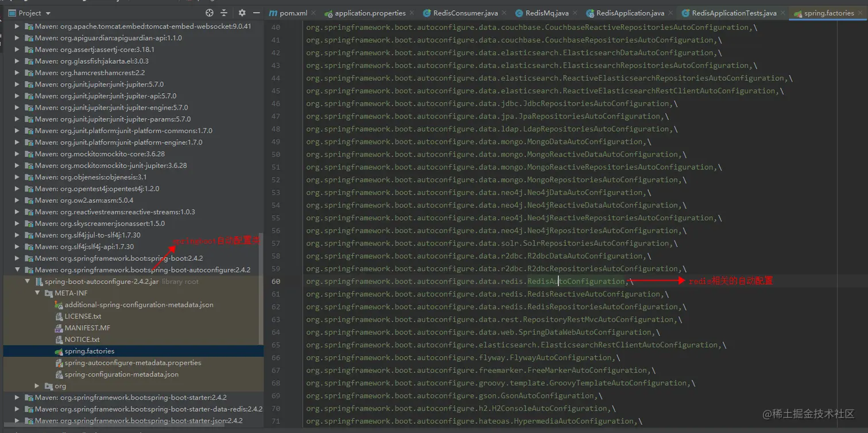Close the RedisConsumer.java tab
Viewport: 868px width, 433px height.
click(x=505, y=13)
